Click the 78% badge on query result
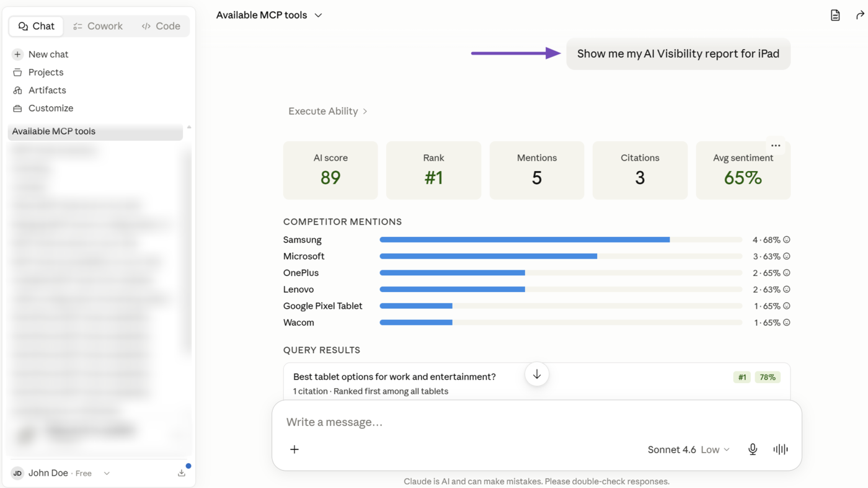The height and width of the screenshot is (488, 868). coord(768,378)
